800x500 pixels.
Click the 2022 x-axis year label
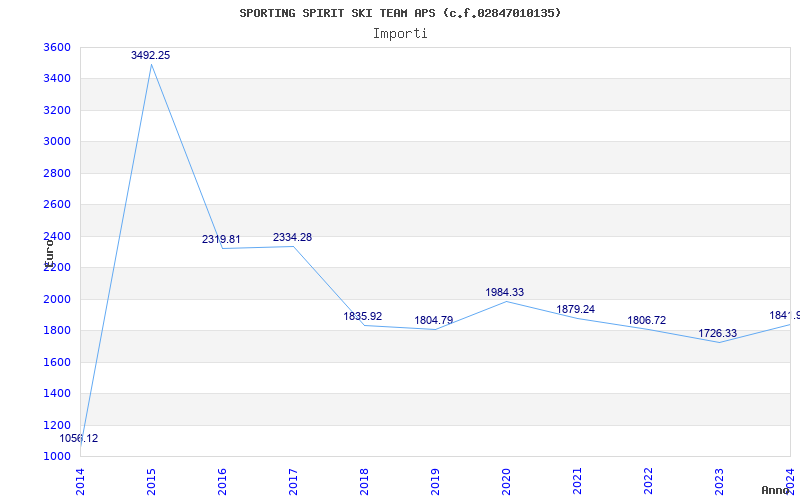coord(647,481)
